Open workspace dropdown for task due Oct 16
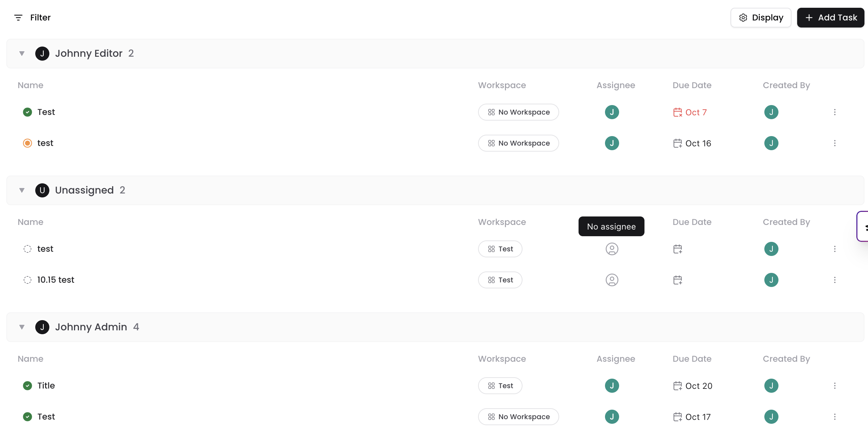 [519, 143]
